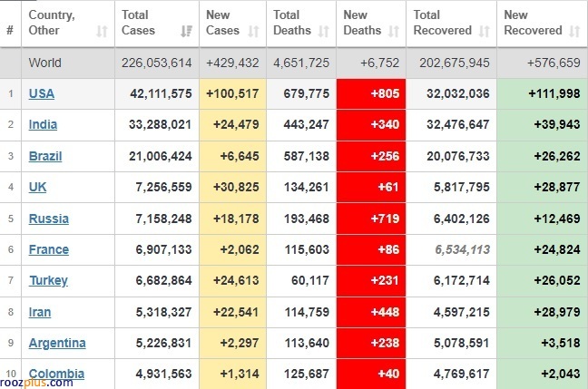Click New Recovered sort arrows icon
Screen dimensions: 588x389
click(x=574, y=31)
